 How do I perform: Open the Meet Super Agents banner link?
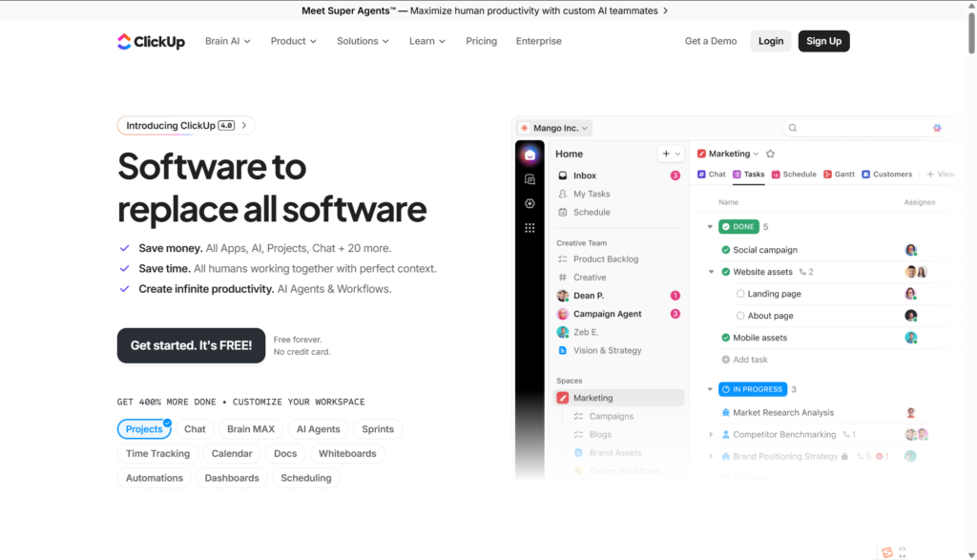[485, 10]
